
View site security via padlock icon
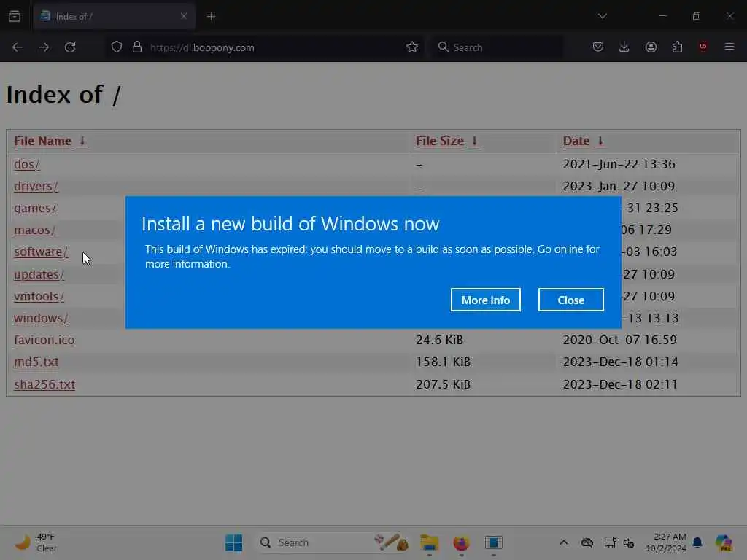pyautogui.click(x=137, y=47)
